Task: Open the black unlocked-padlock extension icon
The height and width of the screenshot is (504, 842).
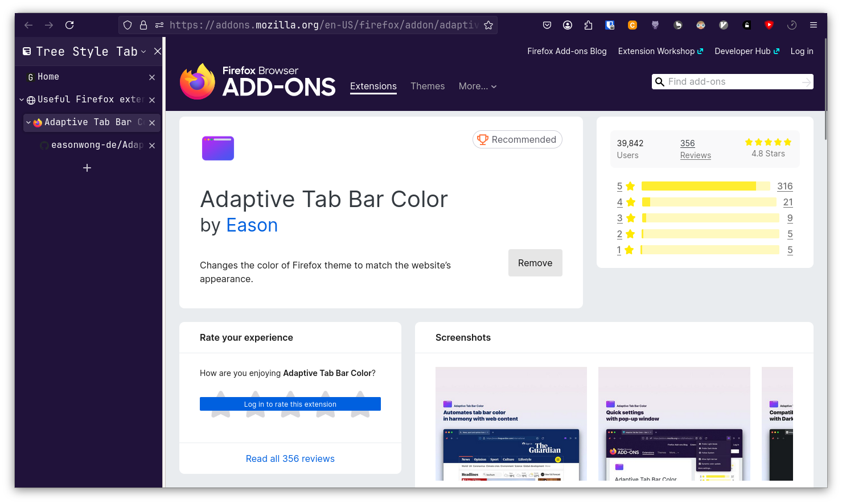Action: click(746, 25)
